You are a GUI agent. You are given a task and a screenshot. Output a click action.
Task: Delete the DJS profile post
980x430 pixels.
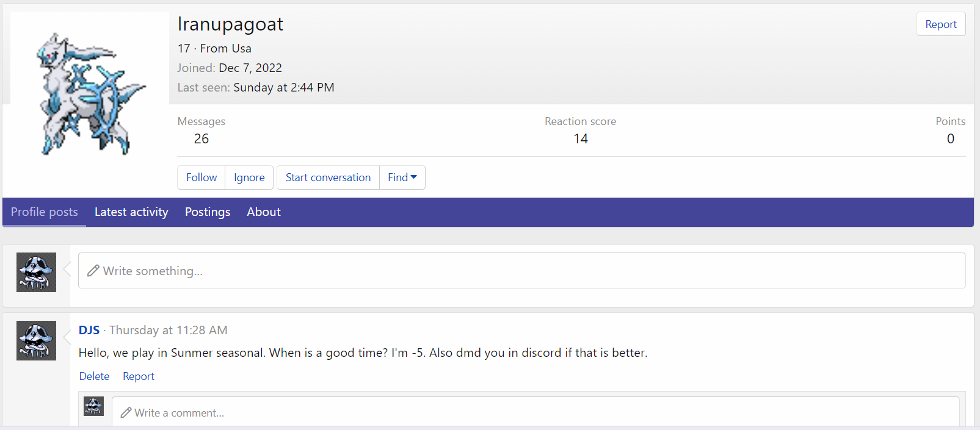[95, 376]
